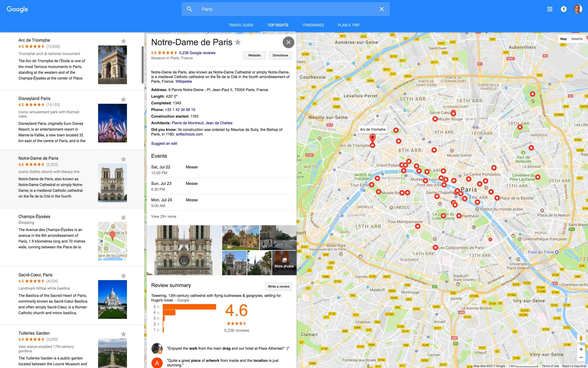This screenshot has height=368, width=588.
Task: Open the Sacré-Cœur thumbnail photo
Action: tap(112, 299)
